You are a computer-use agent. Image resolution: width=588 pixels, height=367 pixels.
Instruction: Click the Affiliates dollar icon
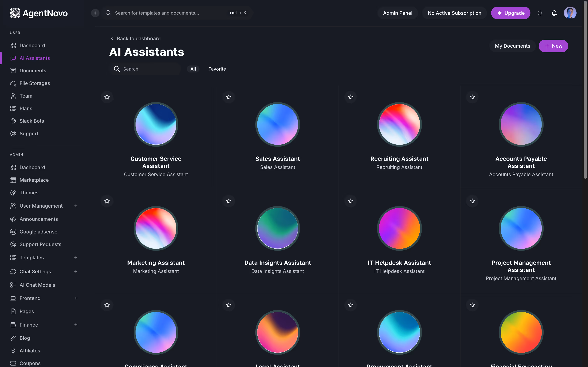tap(13, 351)
